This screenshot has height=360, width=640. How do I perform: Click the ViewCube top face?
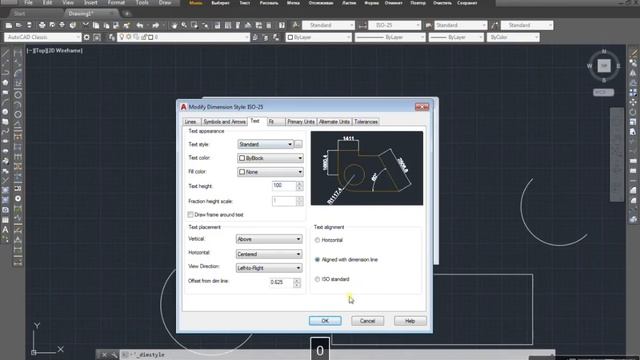point(604,65)
